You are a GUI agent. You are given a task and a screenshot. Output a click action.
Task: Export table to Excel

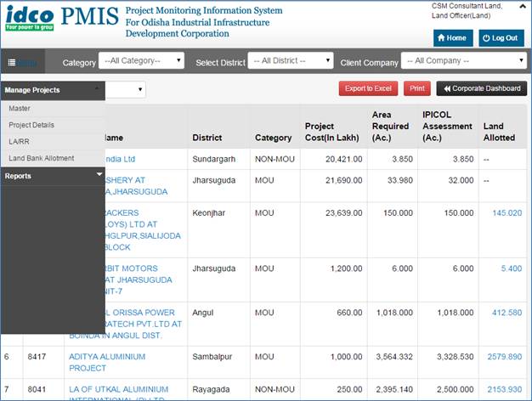coord(368,88)
